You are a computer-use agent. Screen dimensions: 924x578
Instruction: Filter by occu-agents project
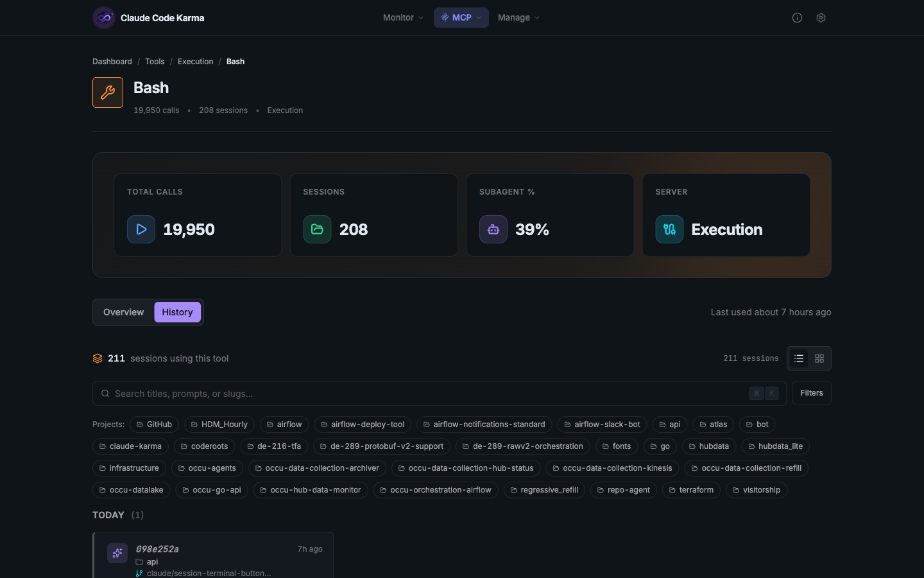tap(207, 468)
